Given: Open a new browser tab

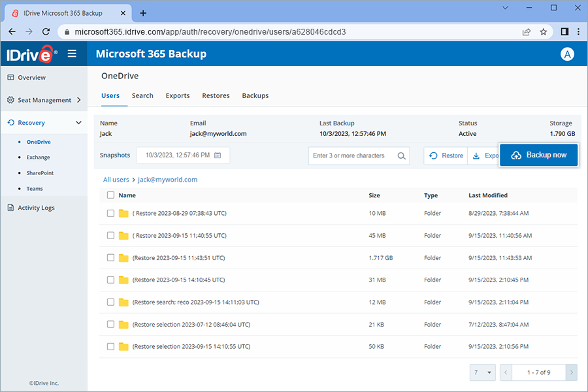Looking at the screenshot, I should pos(143,13).
